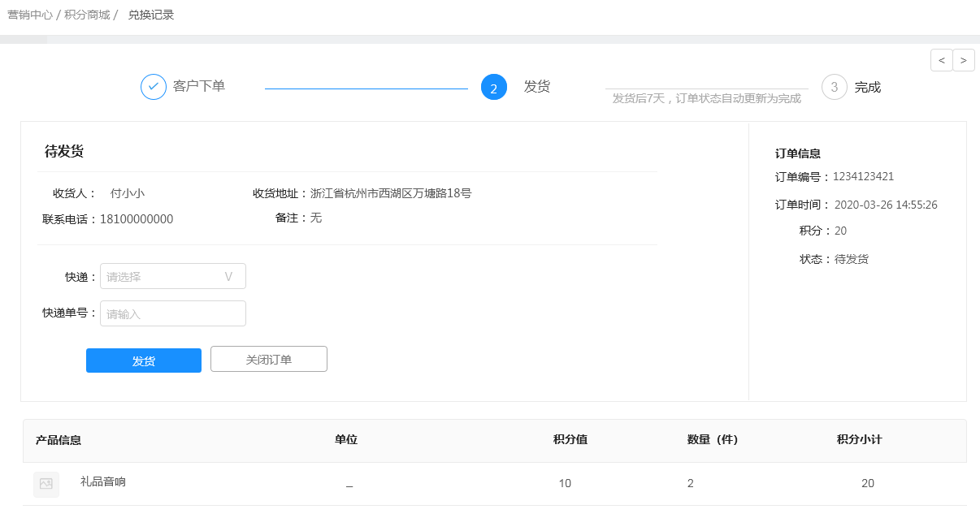Click the 待发货 section heading
This screenshot has height=531, width=980.
tap(64, 151)
